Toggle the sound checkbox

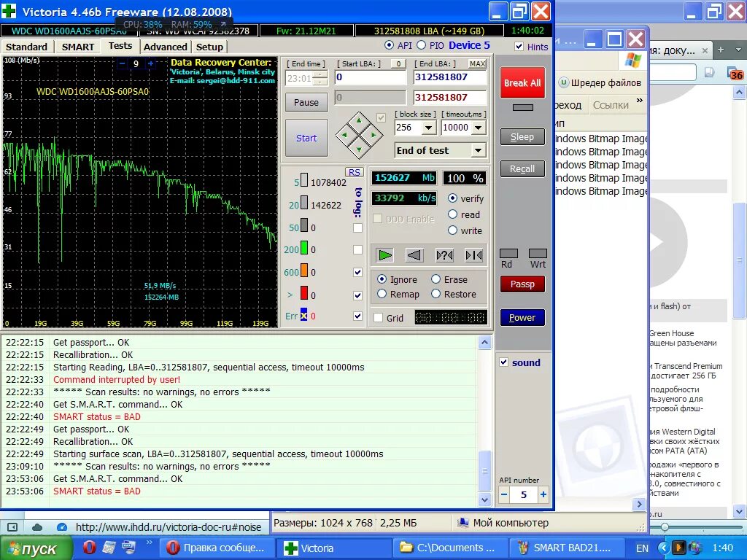click(x=504, y=362)
